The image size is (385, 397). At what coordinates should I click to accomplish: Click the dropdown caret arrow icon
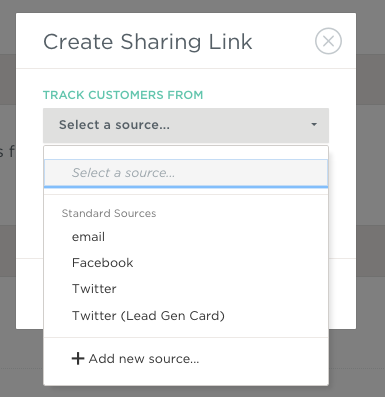point(314,125)
